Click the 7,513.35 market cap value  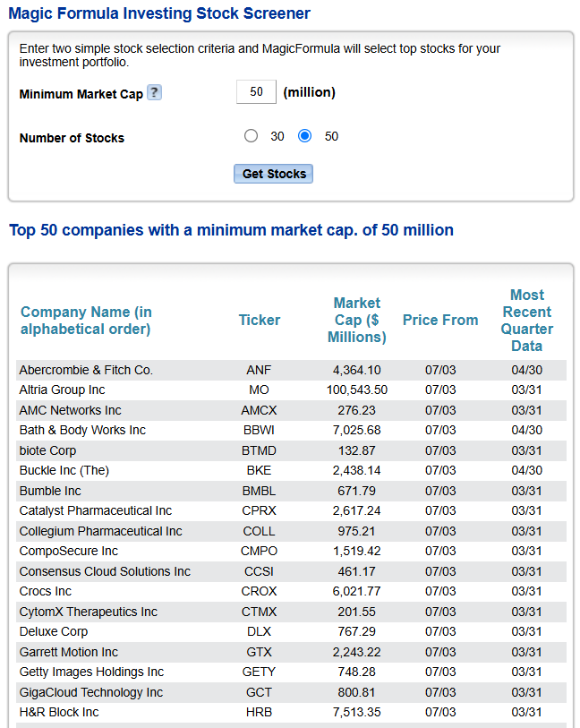(x=357, y=712)
